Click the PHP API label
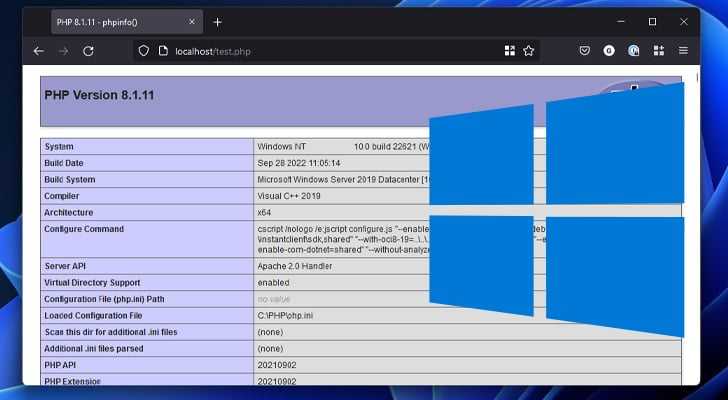Screen dimensions: 728x400 coord(60,365)
